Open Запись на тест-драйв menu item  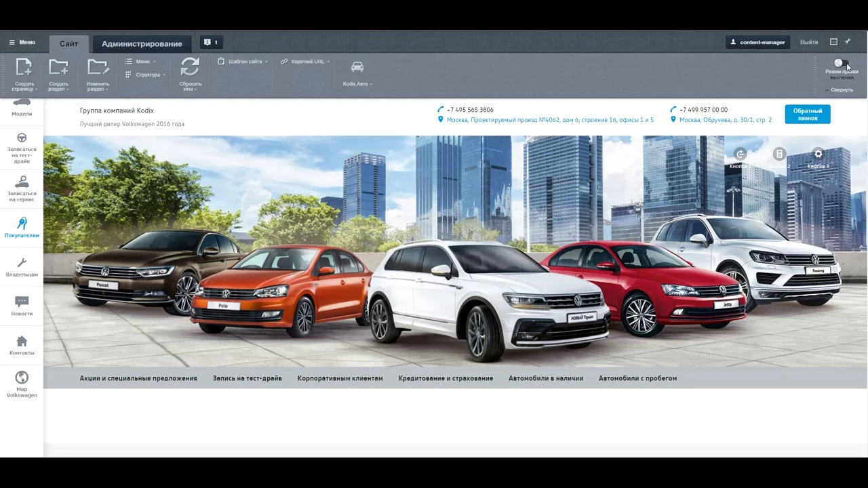click(247, 378)
